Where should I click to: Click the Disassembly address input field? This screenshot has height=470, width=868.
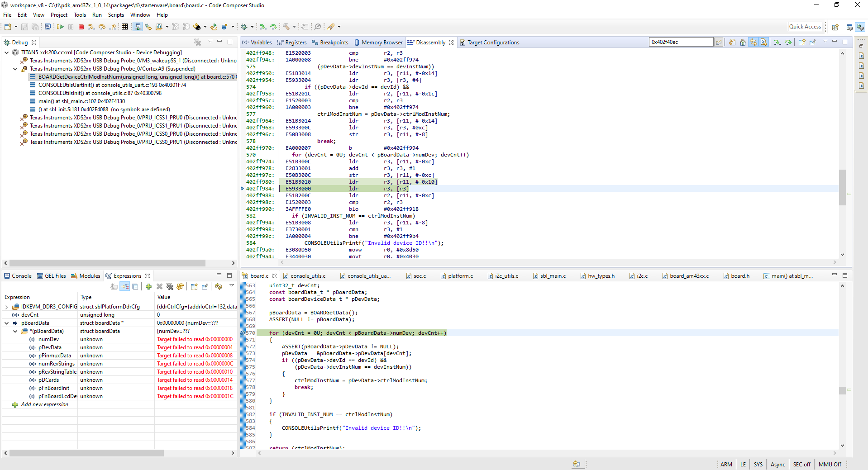681,42
